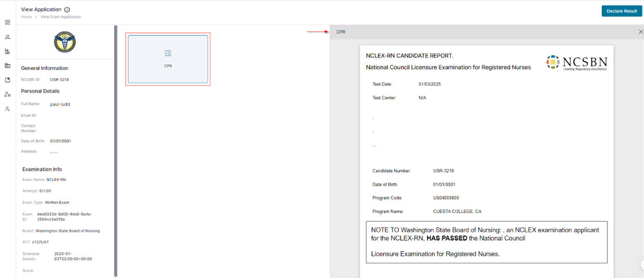Click report Candidate Number USR-3218
This screenshot has height=278, width=644.
[x=444, y=171]
